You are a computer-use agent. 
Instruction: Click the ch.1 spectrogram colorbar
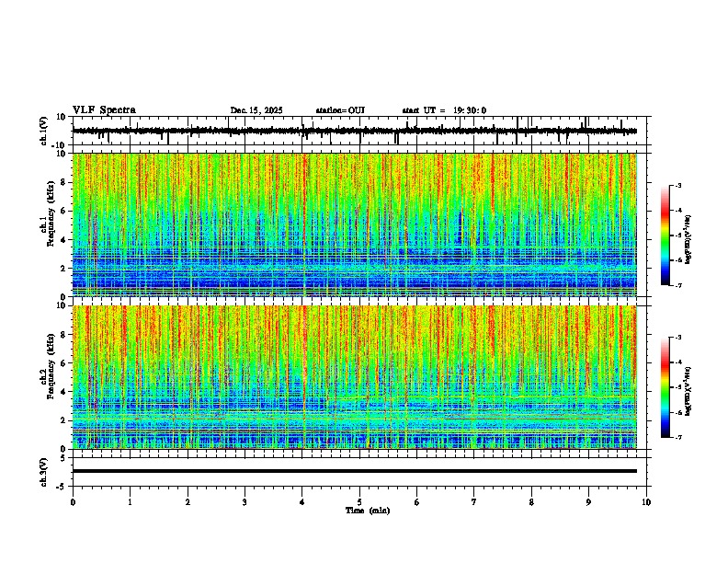coord(665,236)
